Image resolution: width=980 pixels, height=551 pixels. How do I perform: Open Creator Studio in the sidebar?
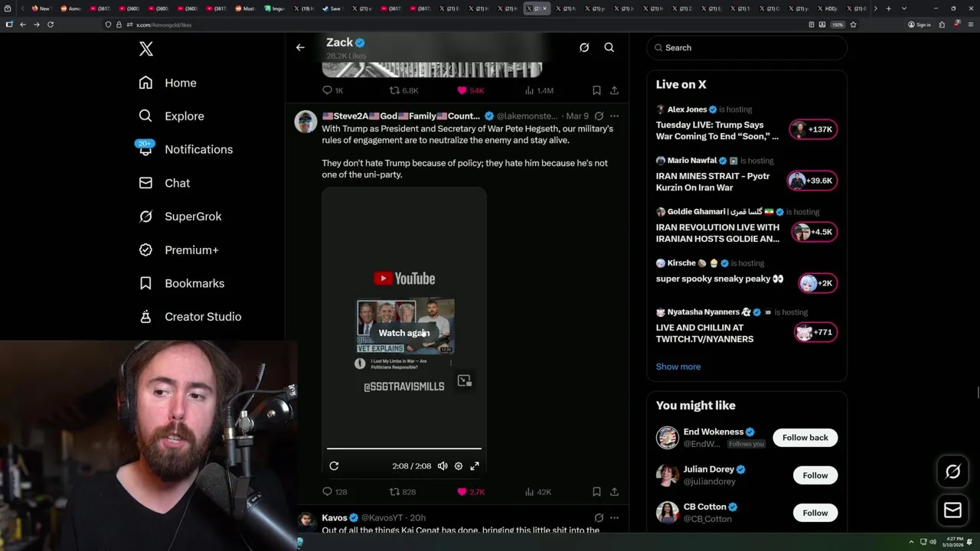(x=190, y=317)
